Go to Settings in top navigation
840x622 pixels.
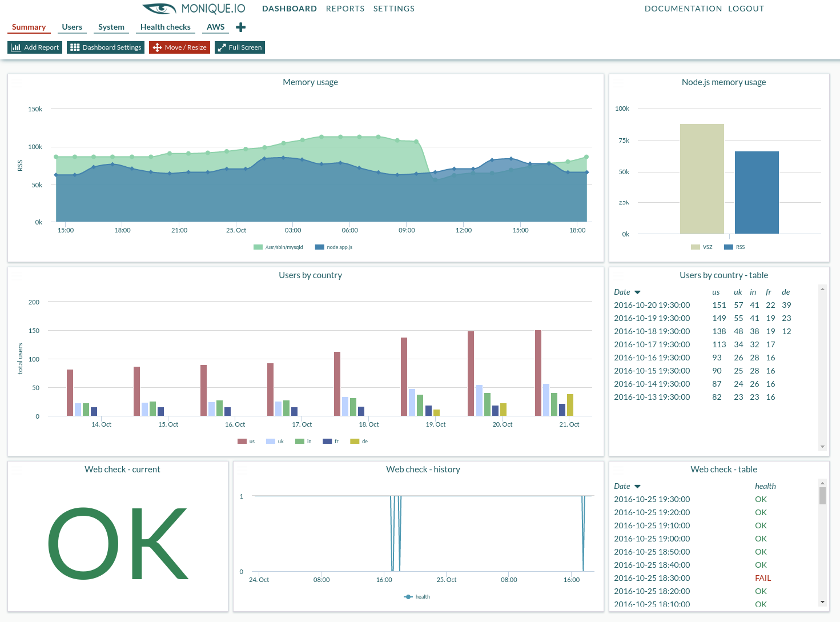(394, 9)
